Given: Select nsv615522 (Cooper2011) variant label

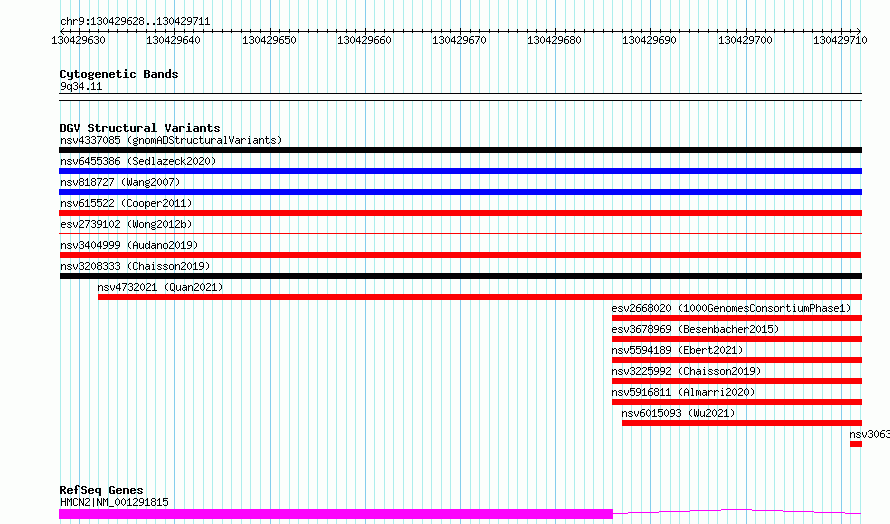Looking at the screenshot, I should click(x=126, y=203).
